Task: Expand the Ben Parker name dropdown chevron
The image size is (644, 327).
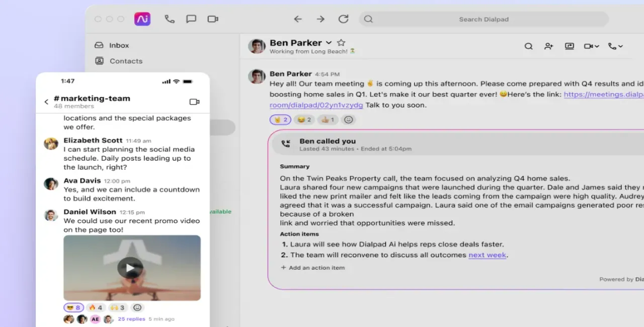Action: (329, 43)
